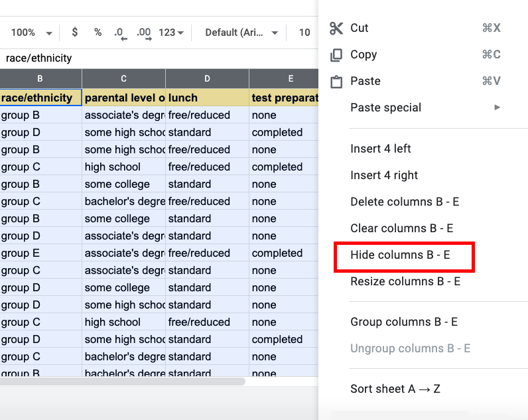Select the parental level header cell

pos(123,98)
